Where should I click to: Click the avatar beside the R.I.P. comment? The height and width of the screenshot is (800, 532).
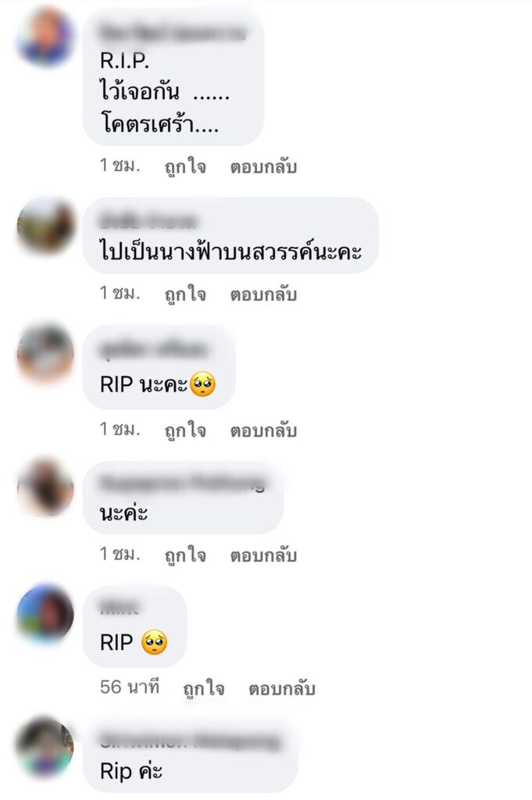(45, 36)
